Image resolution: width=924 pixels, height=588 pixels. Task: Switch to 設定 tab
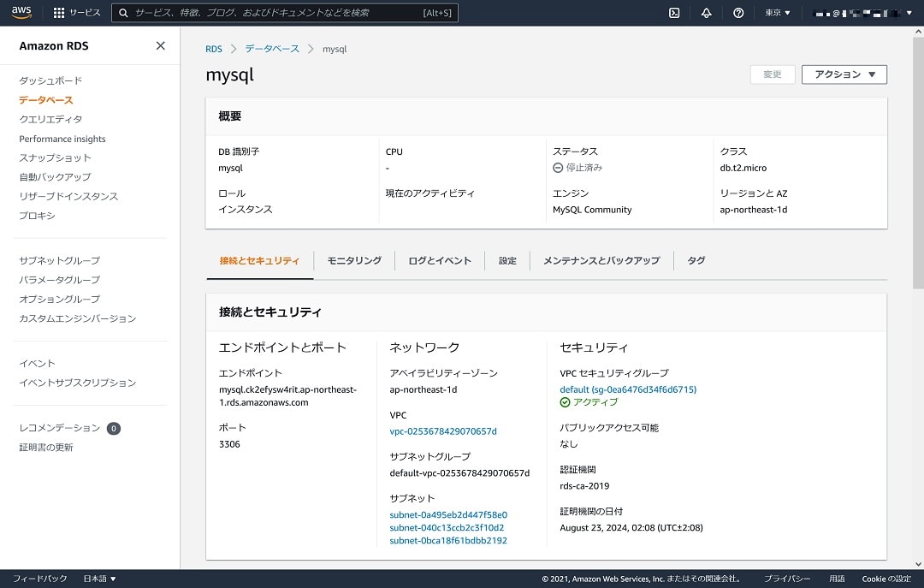tap(507, 261)
